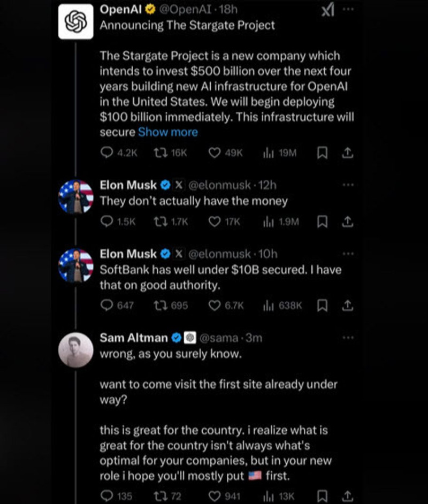Open Sam Altman's profile picture
The height and width of the screenshot is (504, 428).
tap(76, 350)
